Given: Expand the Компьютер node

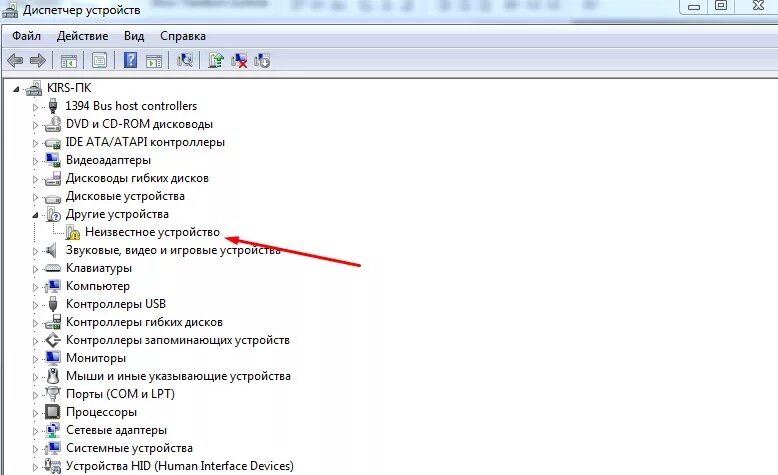Looking at the screenshot, I should click(35, 287).
